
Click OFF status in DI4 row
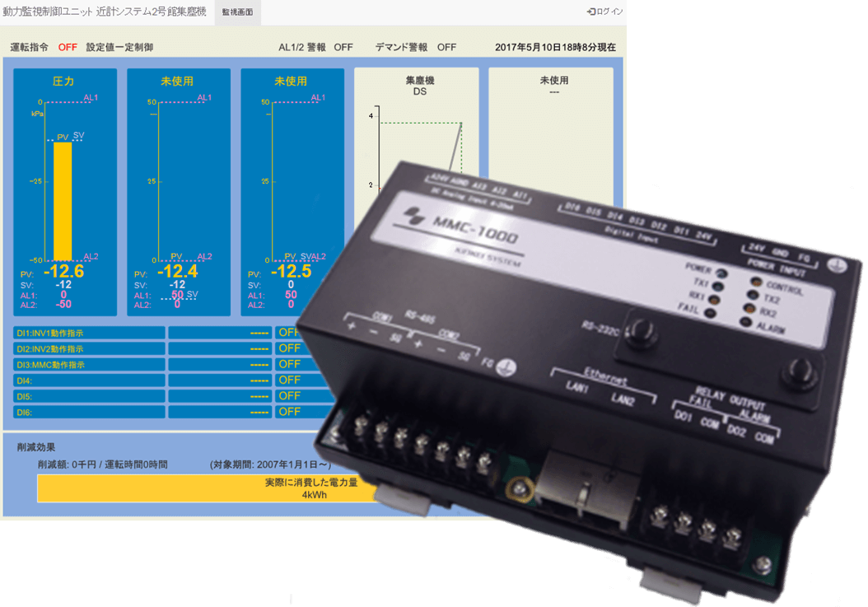290,380
